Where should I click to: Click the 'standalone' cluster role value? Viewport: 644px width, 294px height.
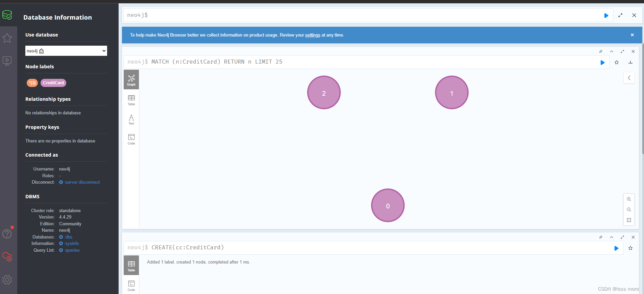tap(70, 211)
